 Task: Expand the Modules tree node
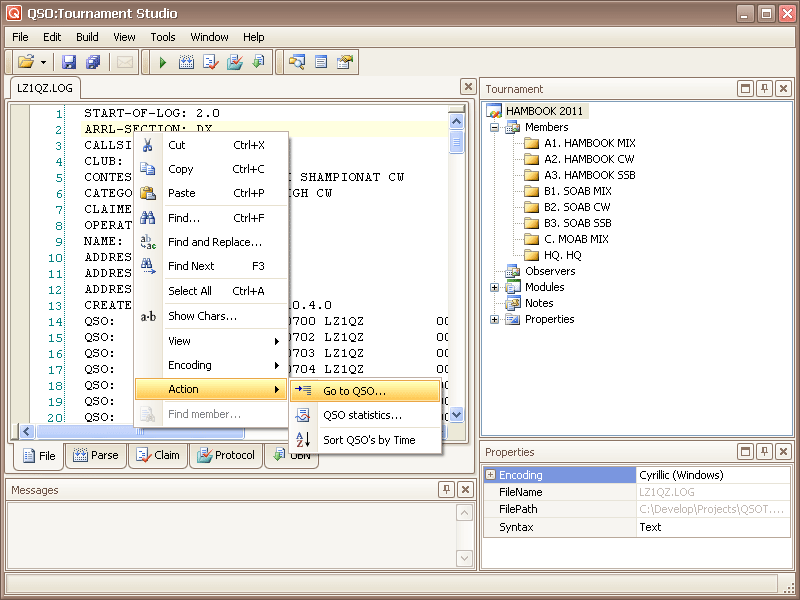(x=494, y=287)
